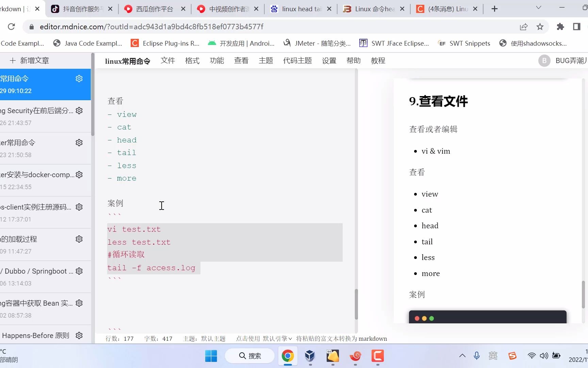Bookmark the page via the star icon
The image size is (588, 368).
coord(540,27)
